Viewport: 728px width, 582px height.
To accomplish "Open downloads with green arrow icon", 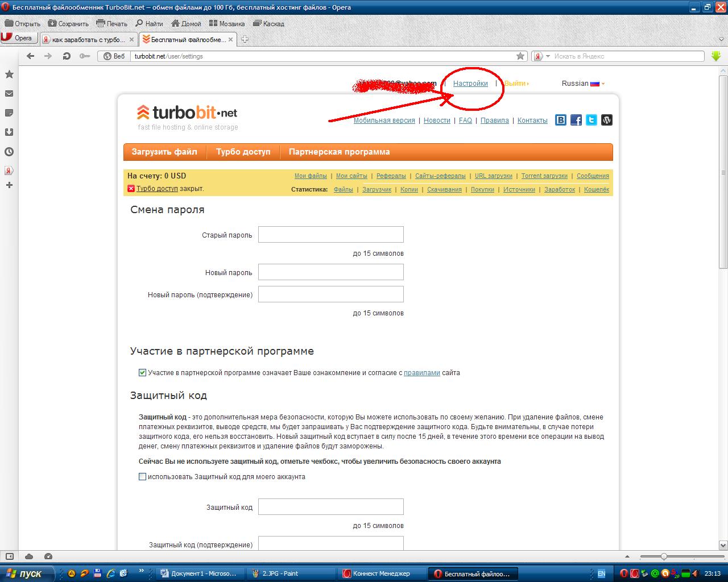I will click(x=716, y=56).
